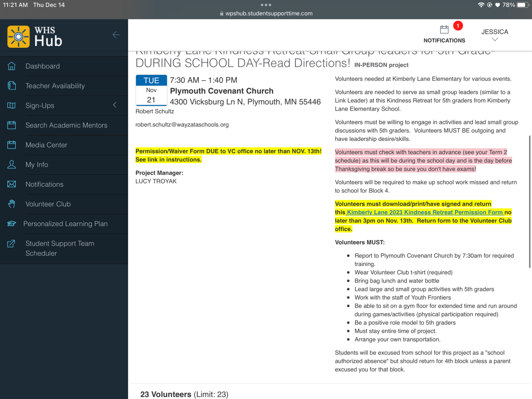Open Personalized Learning Plan
Viewport: 532px width, 399px height.
click(x=66, y=224)
